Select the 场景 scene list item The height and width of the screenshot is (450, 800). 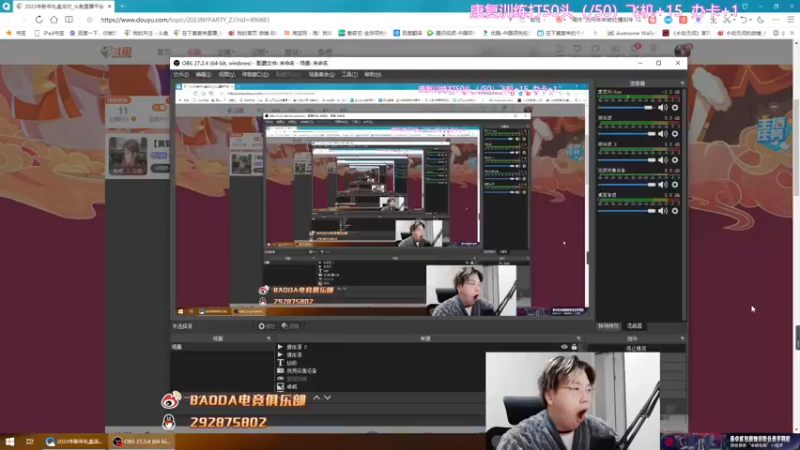coord(222,347)
